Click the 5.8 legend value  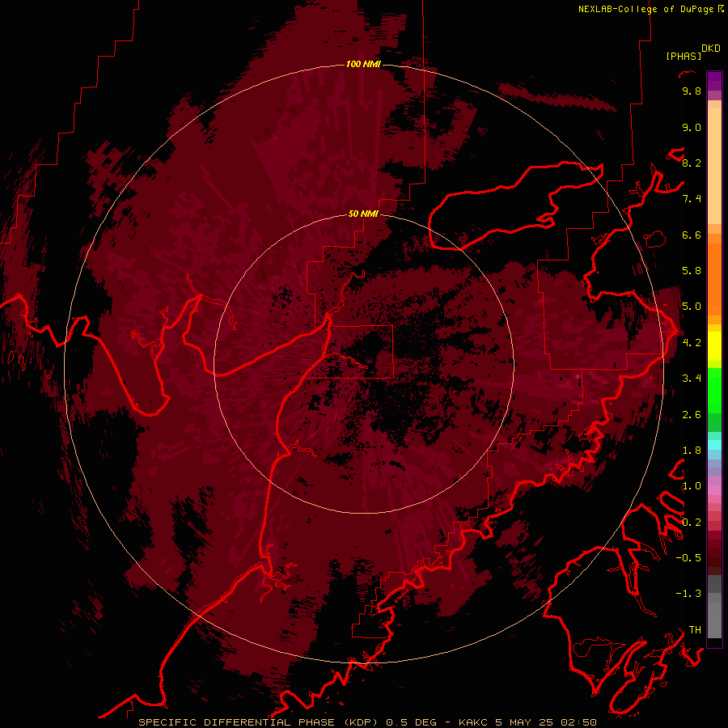(x=692, y=271)
